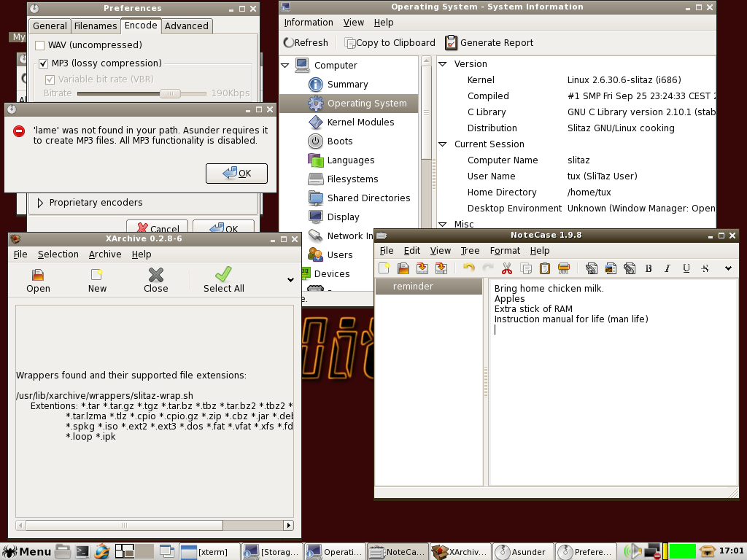Open the XArchive toolbar overflow arrow
Image resolution: width=747 pixels, height=560 pixels.
click(290, 280)
